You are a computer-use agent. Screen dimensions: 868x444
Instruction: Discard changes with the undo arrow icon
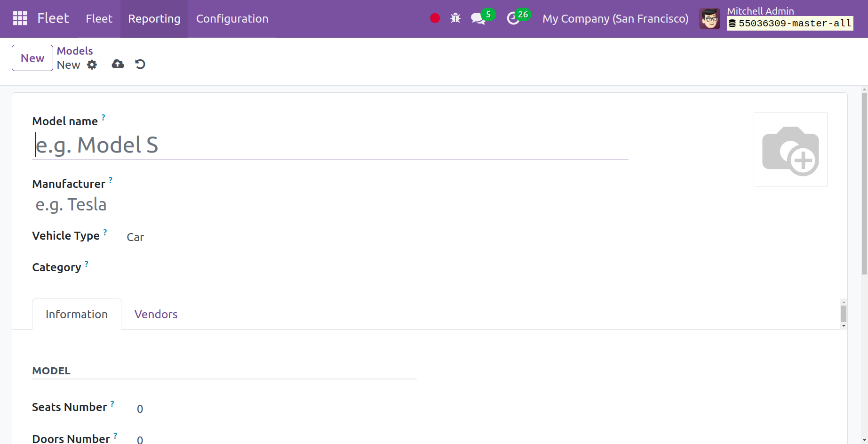click(x=140, y=64)
